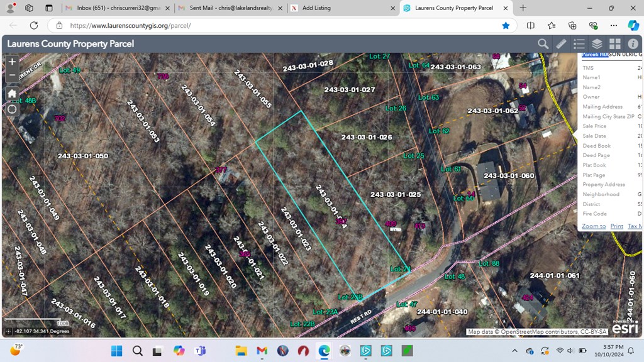
Task: Show hidden system tray icons
Action: click(514, 351)
